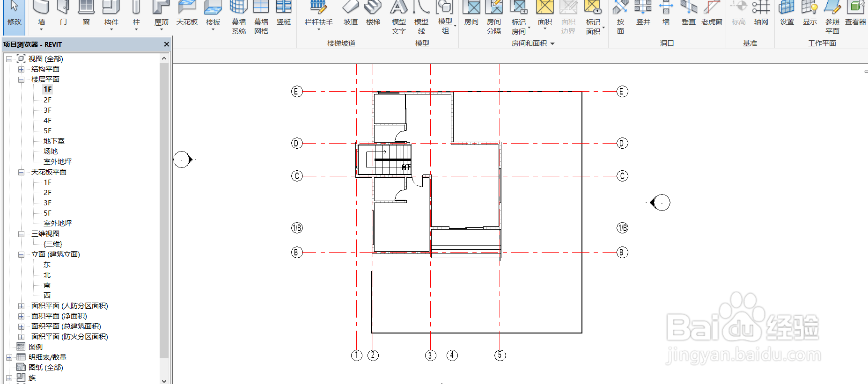Viewport: 868px width, 384px height.
Task: Select the 标记房间 tag room tool
Action: 519,18
